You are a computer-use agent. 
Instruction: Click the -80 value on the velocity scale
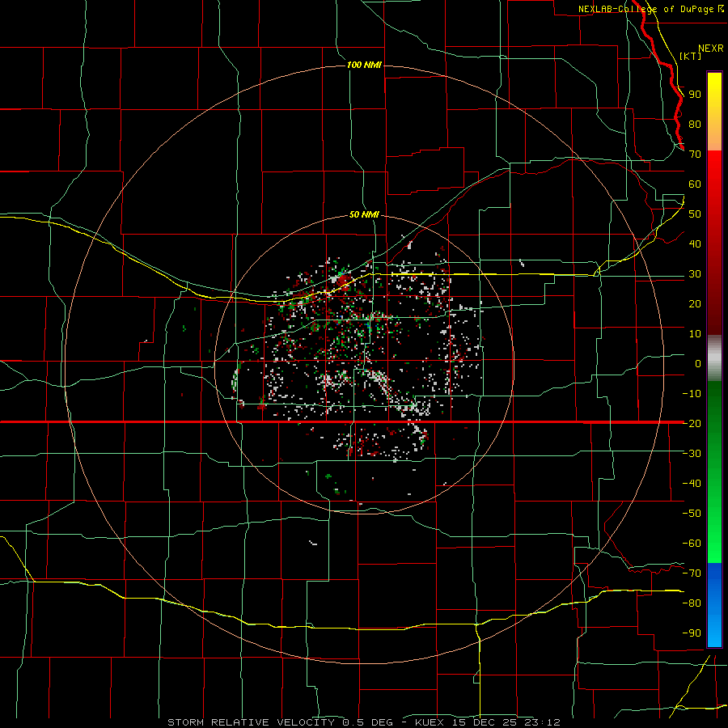pyautogui.click(x=692, y=603)
